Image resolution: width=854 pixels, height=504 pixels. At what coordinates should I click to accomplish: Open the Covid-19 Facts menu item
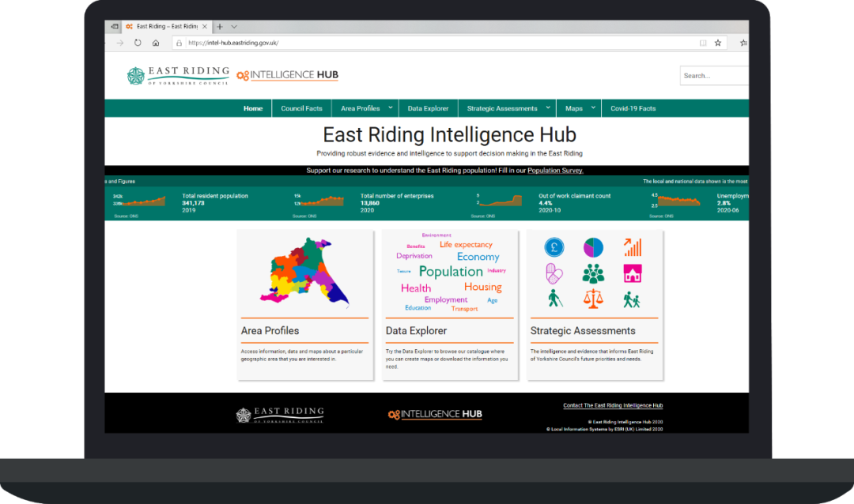633,108
